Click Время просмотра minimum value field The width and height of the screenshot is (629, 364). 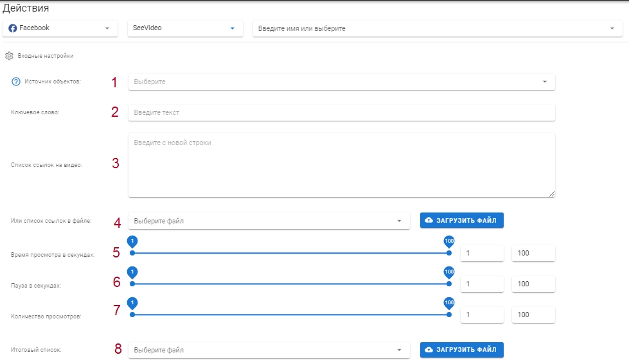tap(482, 253)
